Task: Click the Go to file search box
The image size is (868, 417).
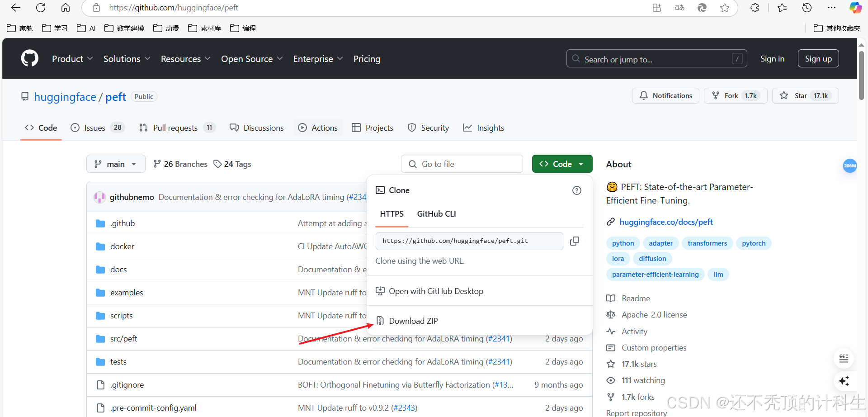Action: [x=462, y=164]
